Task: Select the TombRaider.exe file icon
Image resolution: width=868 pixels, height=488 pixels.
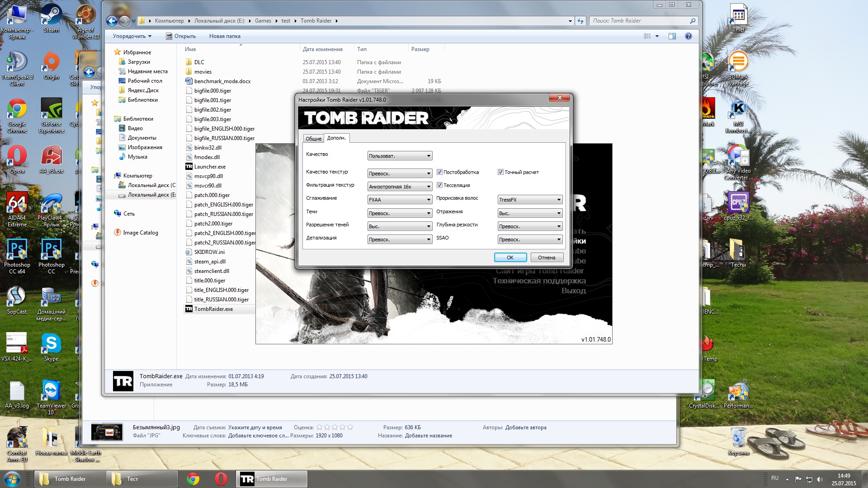Action: click(189, 309)
